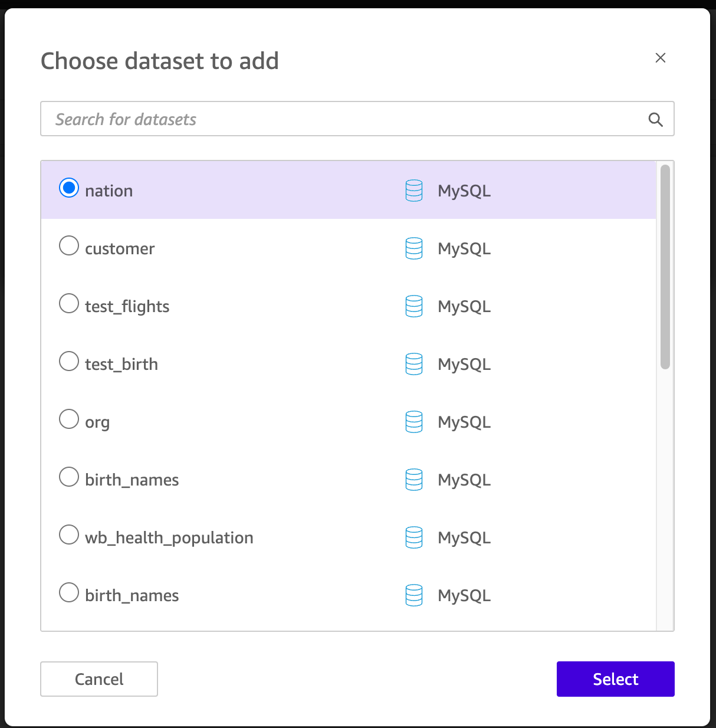Screen dimensions: 716x728
Task: Click the database icon beside customer
Action: tap(414, 248)
